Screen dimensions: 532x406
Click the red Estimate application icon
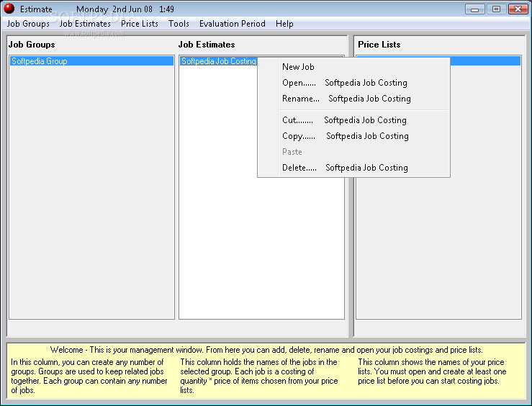9,9
